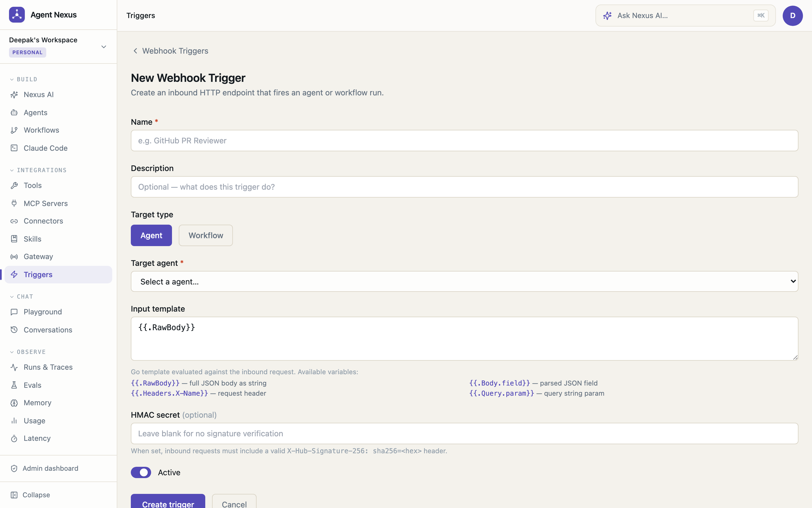Click the Skills book icon

coord(14,239)
